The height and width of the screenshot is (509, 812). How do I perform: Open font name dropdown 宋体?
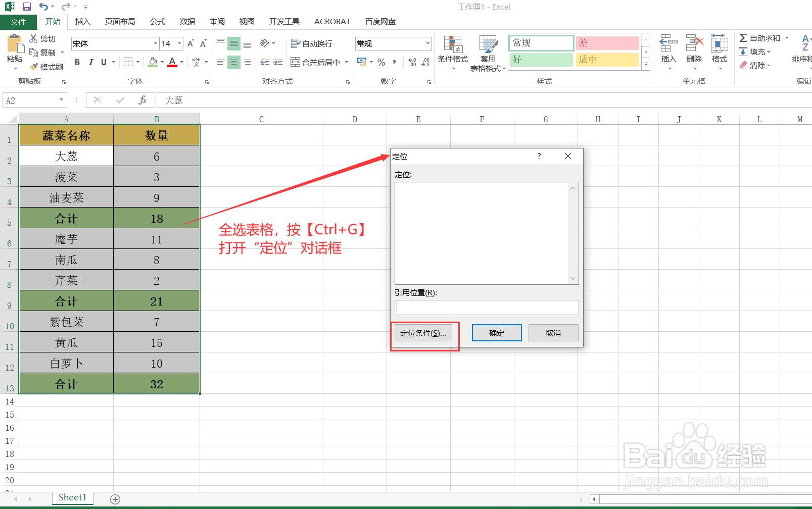click(x=156, y=43)
